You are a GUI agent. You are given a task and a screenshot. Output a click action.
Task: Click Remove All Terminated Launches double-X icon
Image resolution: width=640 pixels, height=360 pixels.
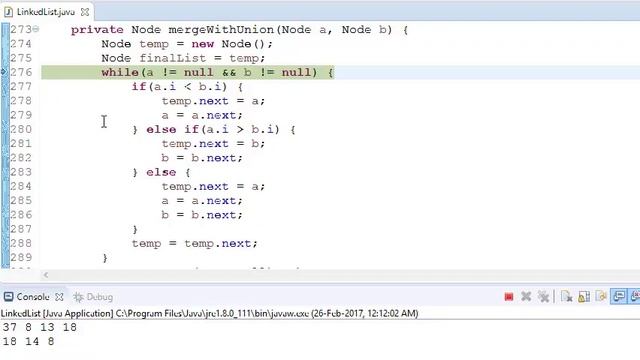pyautogui.click(x=543, y=297)
